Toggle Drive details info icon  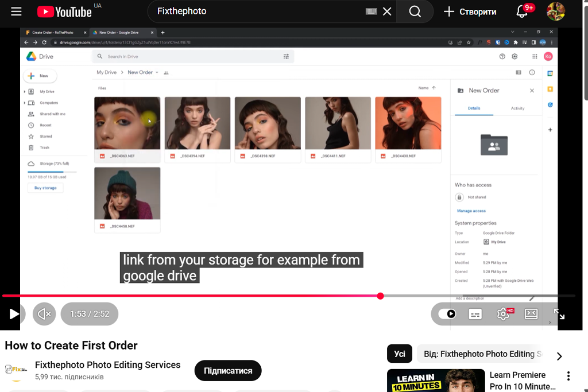(x=532, y=72)
